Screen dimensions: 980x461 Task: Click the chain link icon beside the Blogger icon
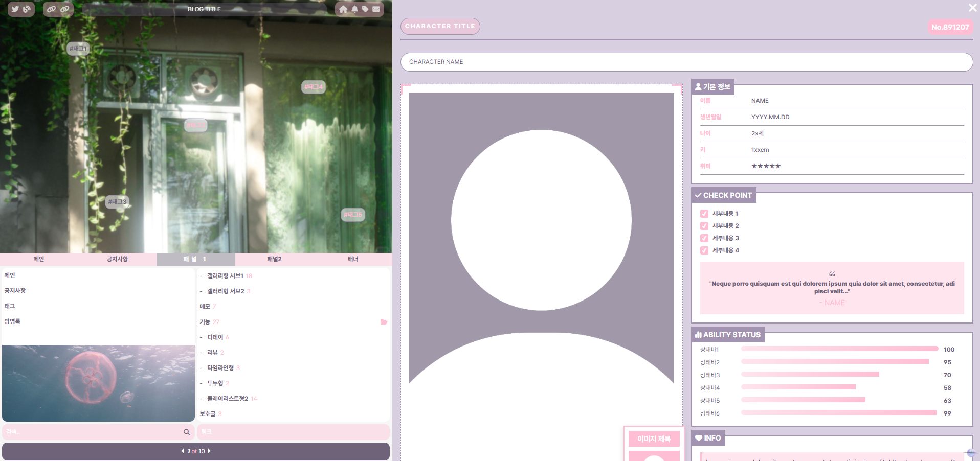[52, 9]
